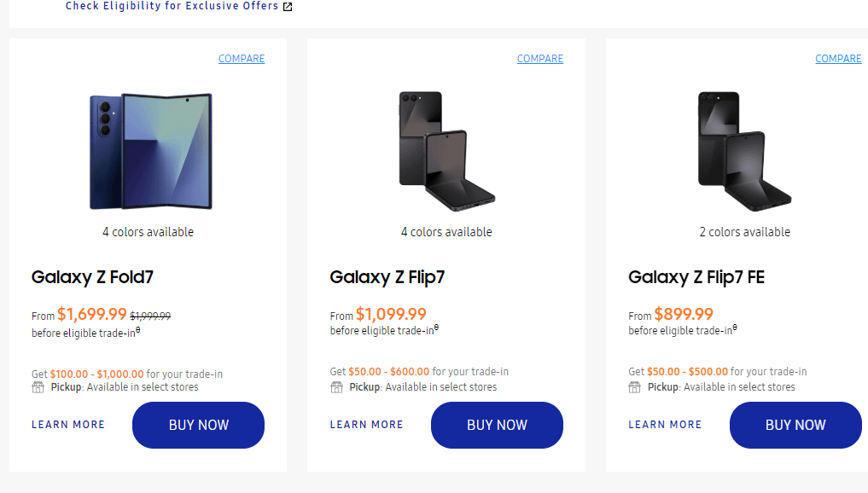Show the 2 colors available for Flip7 FE
Screen dimensions: 868x493
click(x=745, y=231)
